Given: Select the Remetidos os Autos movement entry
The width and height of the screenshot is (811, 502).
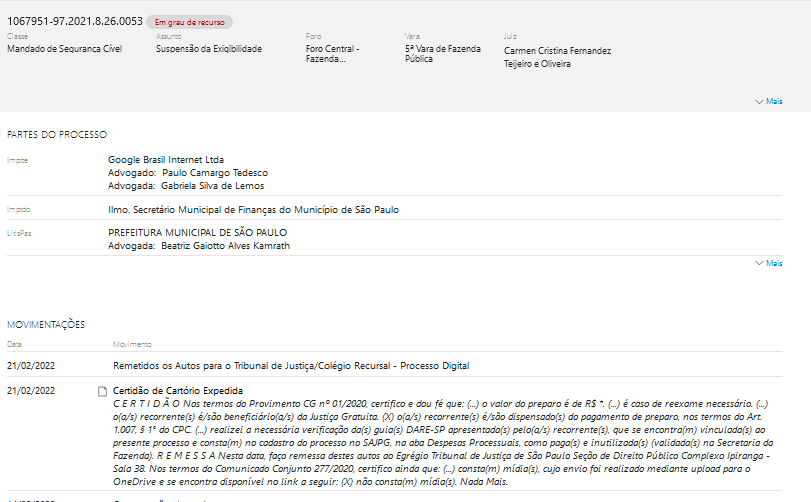Looking at the screenshot, I should click(290, 366).
